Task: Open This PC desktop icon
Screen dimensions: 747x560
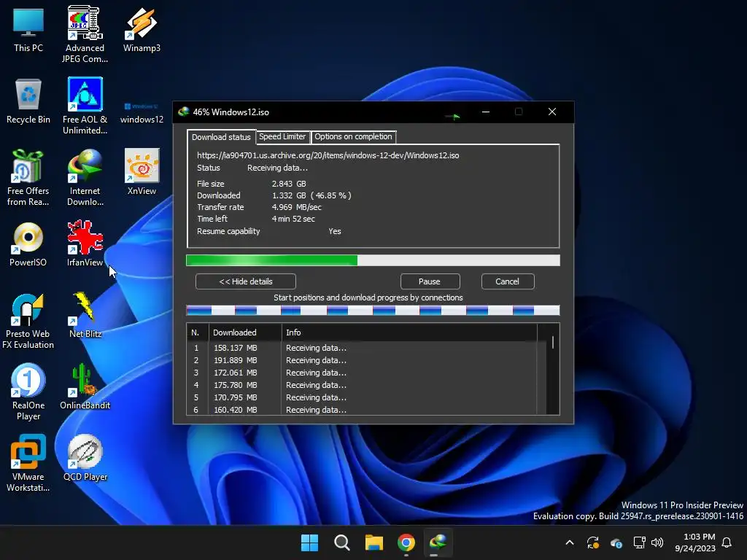Action: (x=28, y=29)
